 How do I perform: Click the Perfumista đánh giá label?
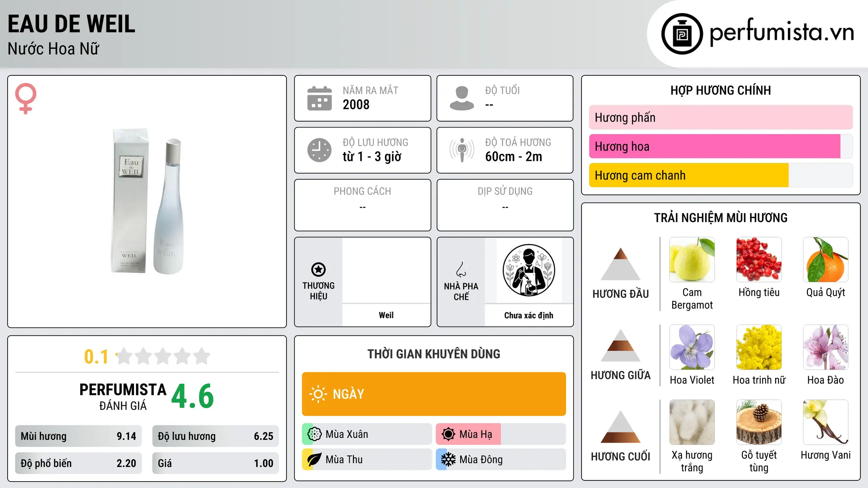click(123, 396)
